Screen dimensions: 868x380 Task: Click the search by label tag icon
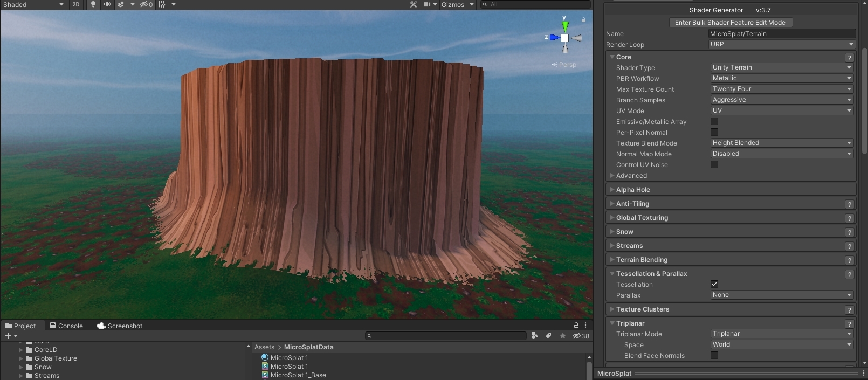coord(548,336)
